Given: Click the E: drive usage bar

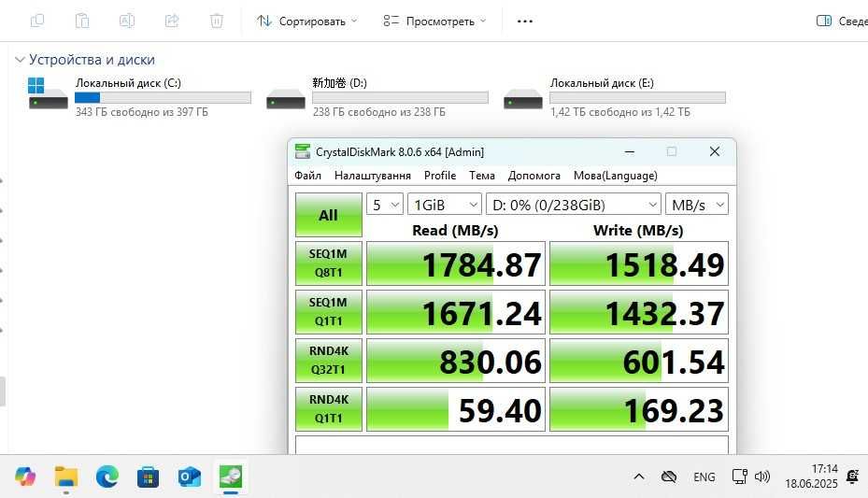Looking at the screenshot, I should [638, 97].
